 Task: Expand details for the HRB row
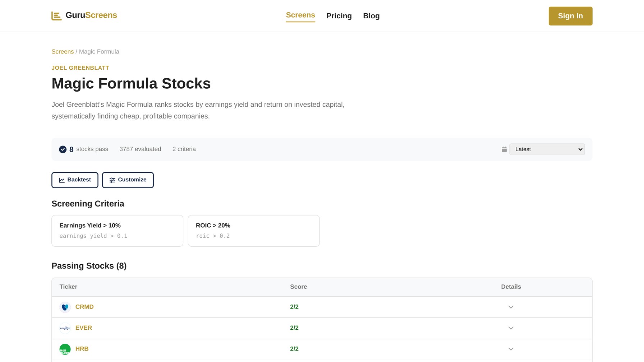click(511, 349)
